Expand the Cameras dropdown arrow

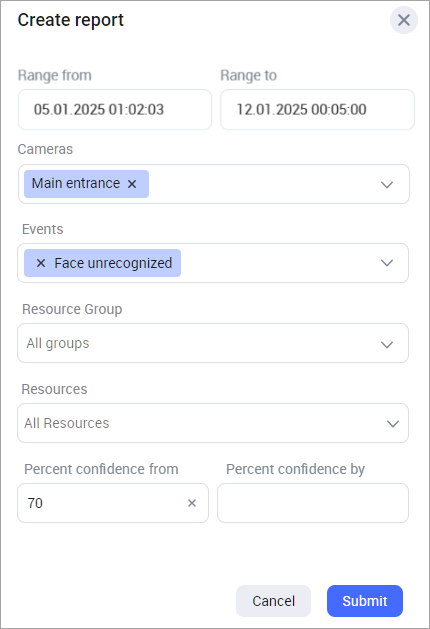pyautogui.click(x=387, y=185)
